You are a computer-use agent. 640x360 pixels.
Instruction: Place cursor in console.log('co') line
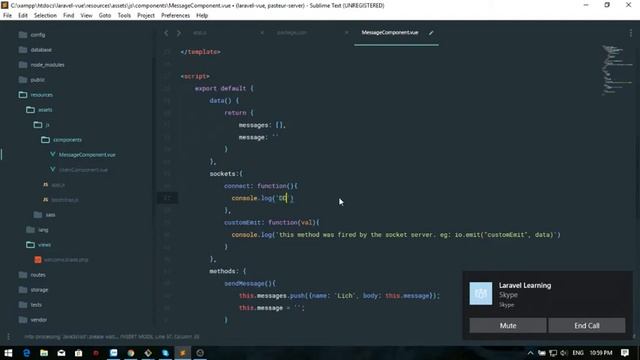click(x=263, y=198)
